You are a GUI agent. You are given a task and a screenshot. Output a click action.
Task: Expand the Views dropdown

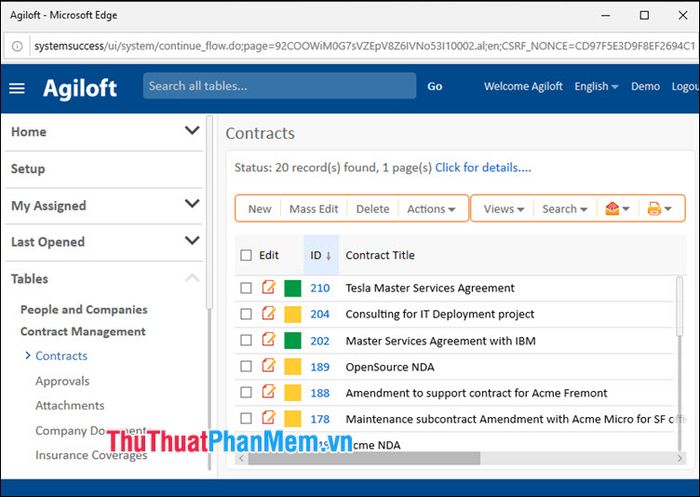click(x=504, y=209)
